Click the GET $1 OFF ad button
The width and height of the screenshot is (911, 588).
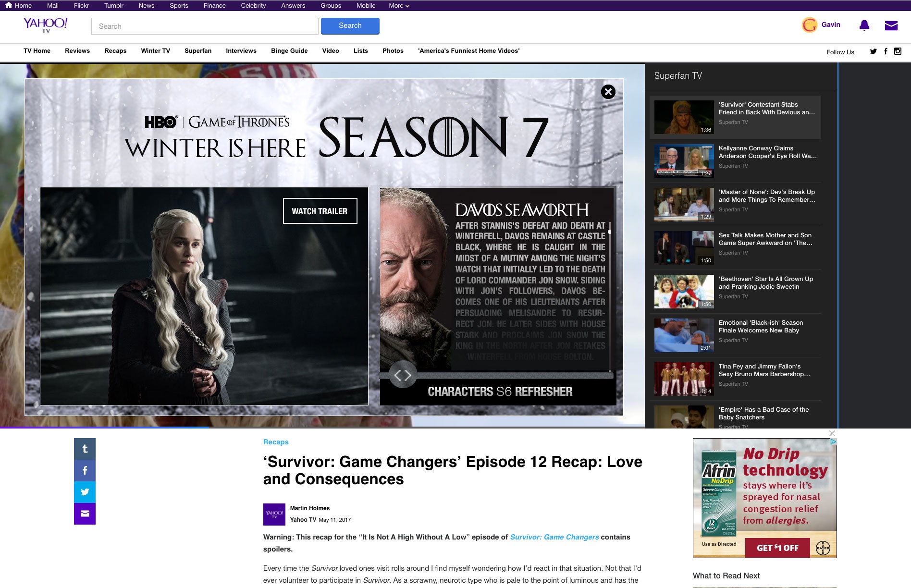778,548
